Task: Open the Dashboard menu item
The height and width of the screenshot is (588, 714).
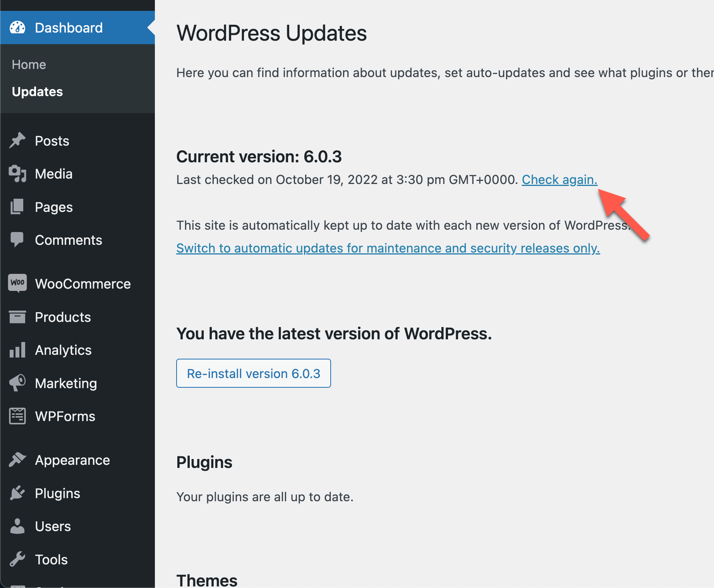Action: click(77, 28)
